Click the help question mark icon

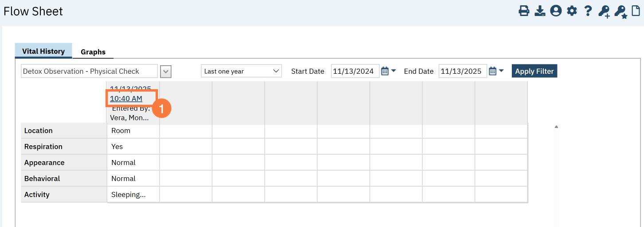point(588,11)
